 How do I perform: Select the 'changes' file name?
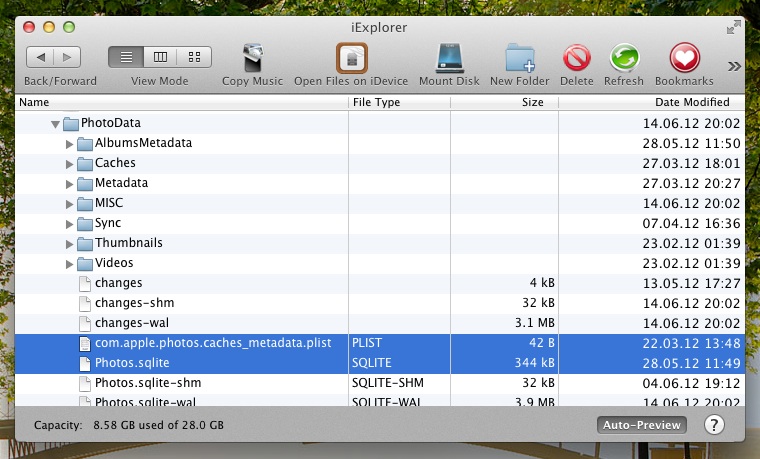click(119, 283)
